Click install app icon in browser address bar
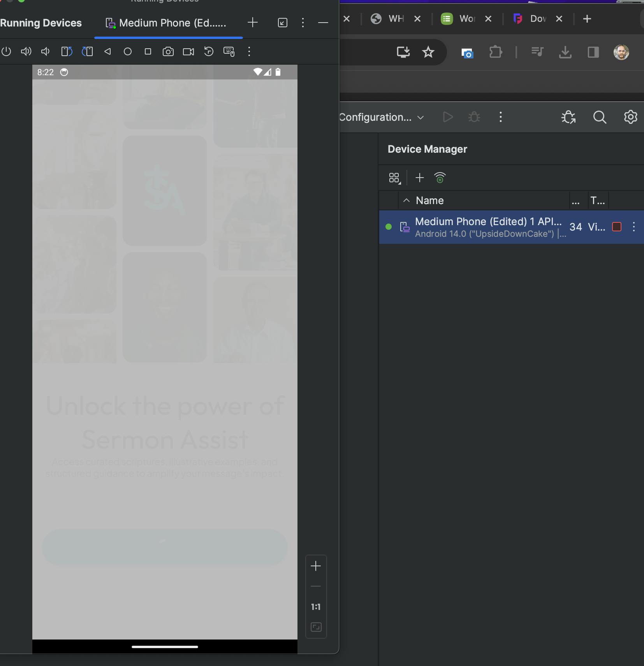This screenshot has height=666, width=644. click(x=403, y=52)
